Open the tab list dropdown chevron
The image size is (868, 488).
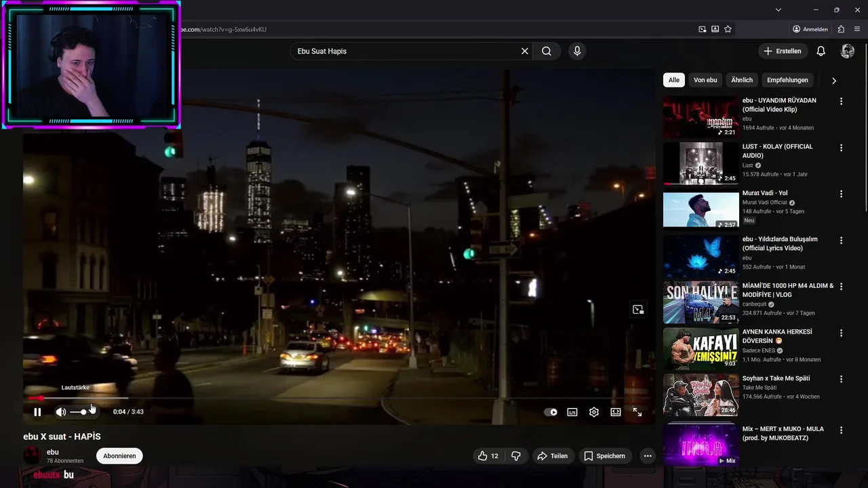coord(778,9)
